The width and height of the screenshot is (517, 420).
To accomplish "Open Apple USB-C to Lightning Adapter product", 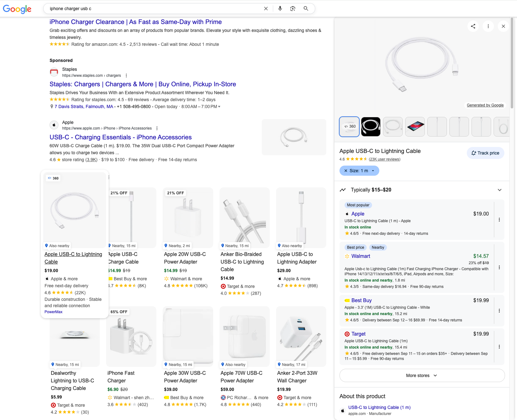I will (x=297, y=258).
